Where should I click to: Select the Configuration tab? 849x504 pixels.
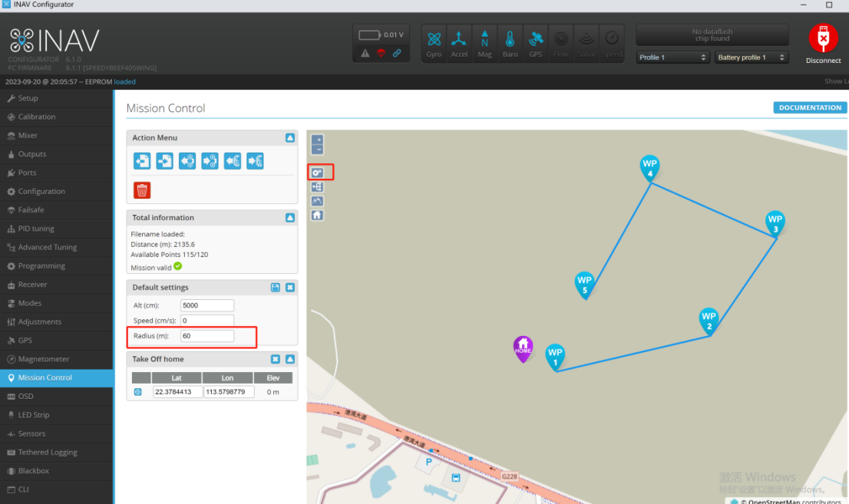tap(56, 192)
